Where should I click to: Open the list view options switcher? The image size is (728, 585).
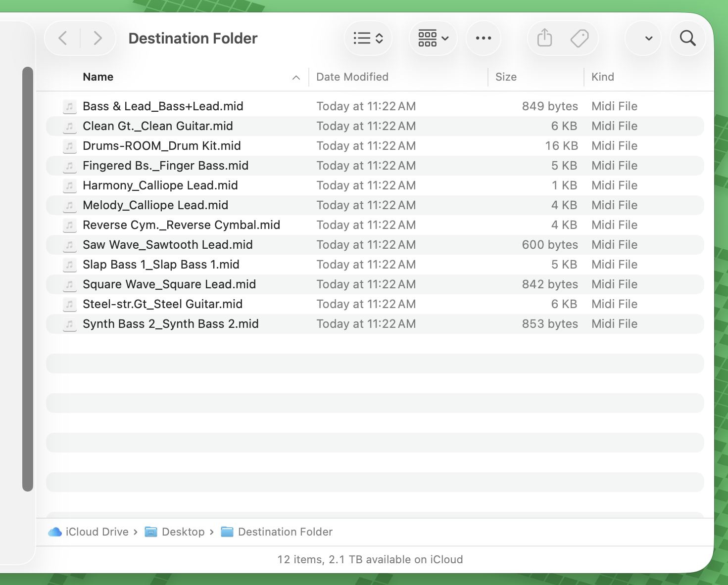point(368,38)
